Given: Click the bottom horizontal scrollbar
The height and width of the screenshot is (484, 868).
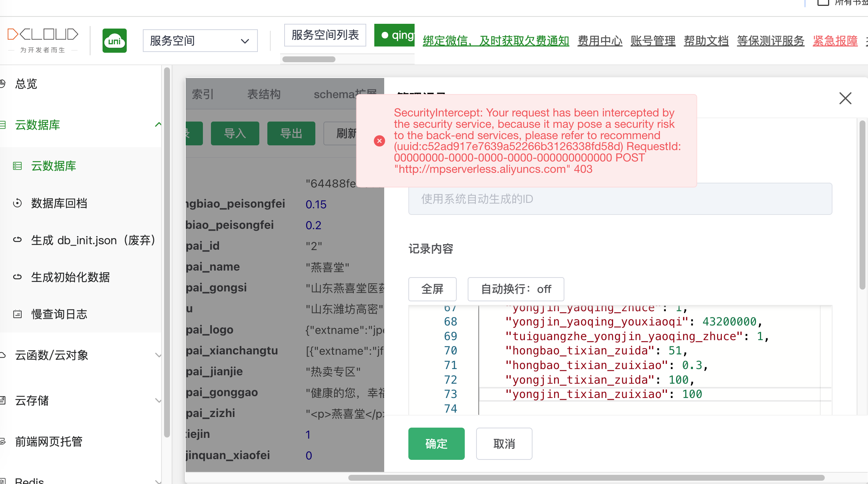Looking at the screenshot, I should (x=586, y=478).
